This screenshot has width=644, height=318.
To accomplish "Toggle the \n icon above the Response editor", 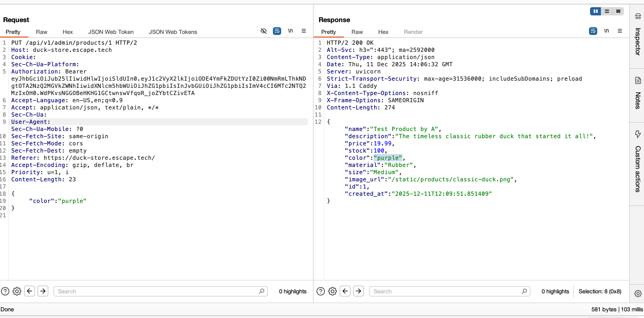I will [606, 31].
